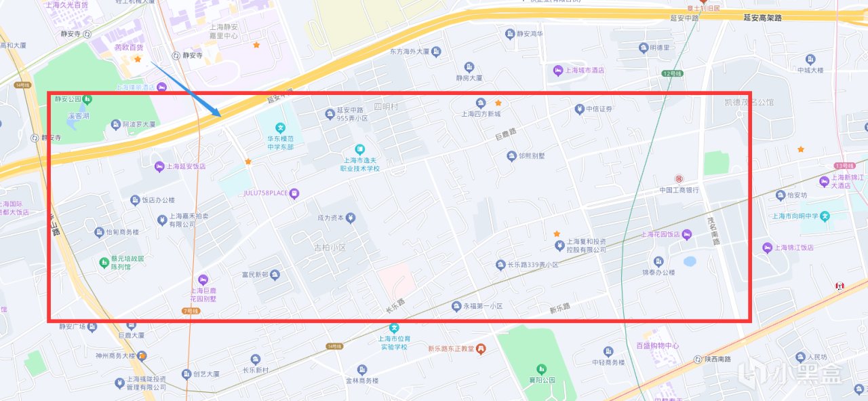The image size is (868, 401).
Task: Click the 古柏小区 area label
Action: 330,248
